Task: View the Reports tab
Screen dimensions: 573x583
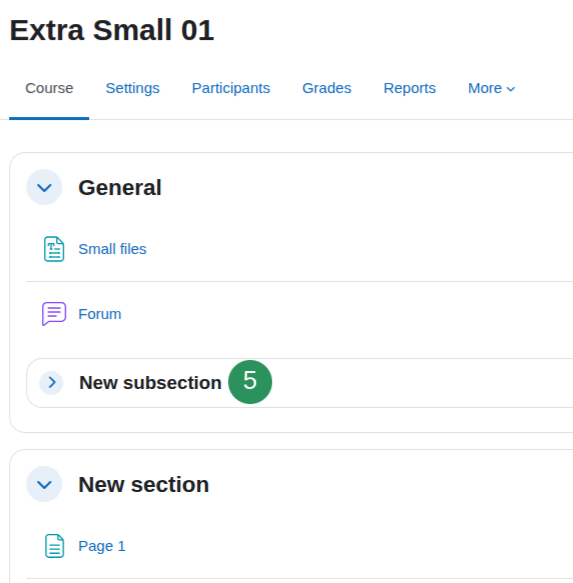Action: (409, 88)
